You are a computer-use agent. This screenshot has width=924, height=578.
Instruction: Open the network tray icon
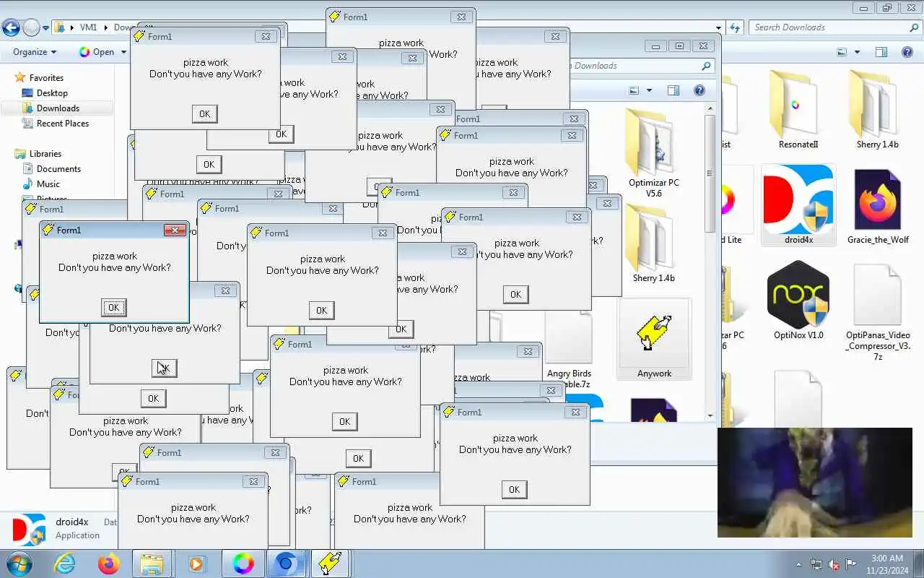click(x=816, y=564)
